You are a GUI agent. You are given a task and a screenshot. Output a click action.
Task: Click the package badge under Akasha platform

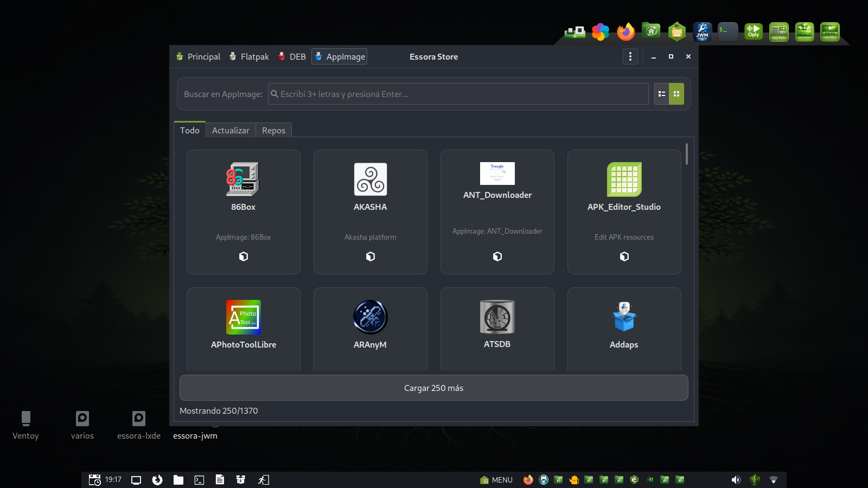coord(371,256)
